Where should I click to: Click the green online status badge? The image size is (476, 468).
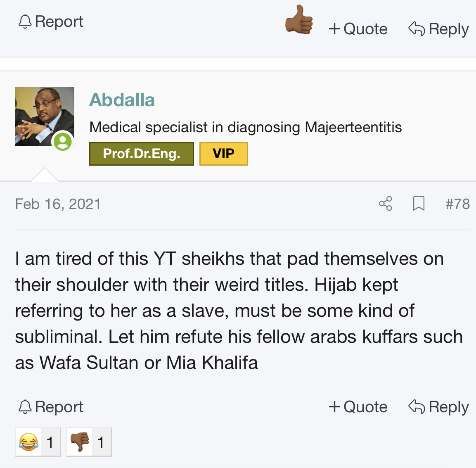(x=63, y=142)
